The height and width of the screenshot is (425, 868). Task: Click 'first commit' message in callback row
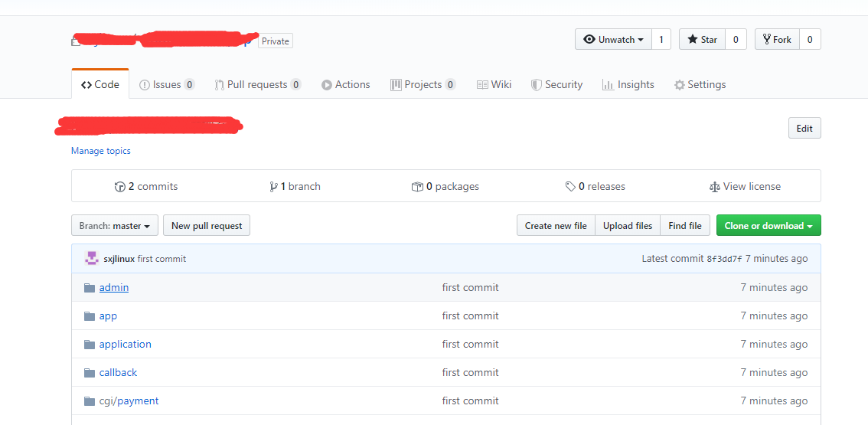pyautogui.click(x=470, y=372)
